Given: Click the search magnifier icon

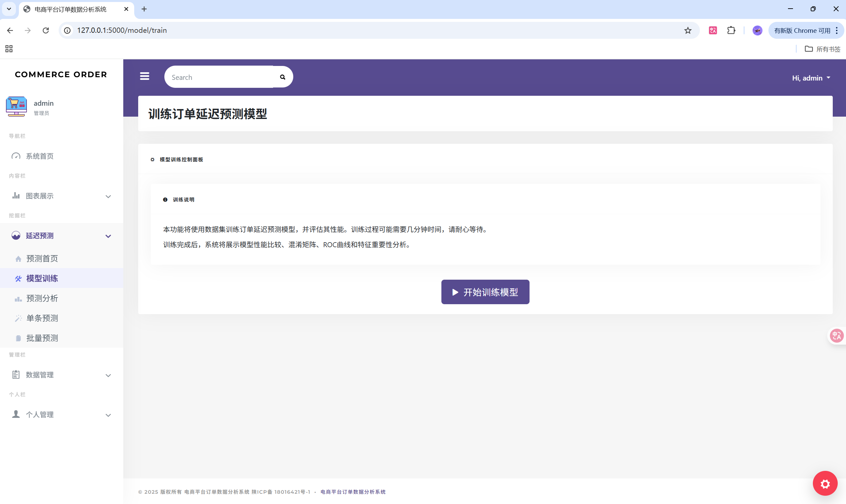Looking at the screenshot, I should point(283,77).
